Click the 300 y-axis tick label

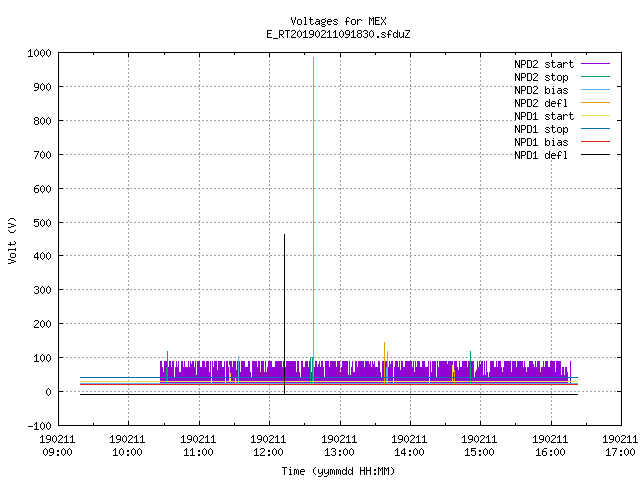pos(42,290)
